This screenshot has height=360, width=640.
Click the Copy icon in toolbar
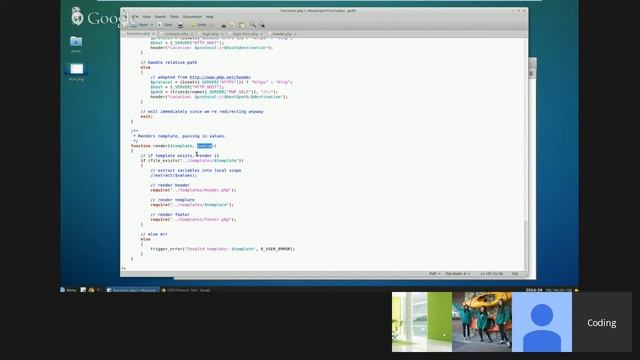click(x=233, y=25)
